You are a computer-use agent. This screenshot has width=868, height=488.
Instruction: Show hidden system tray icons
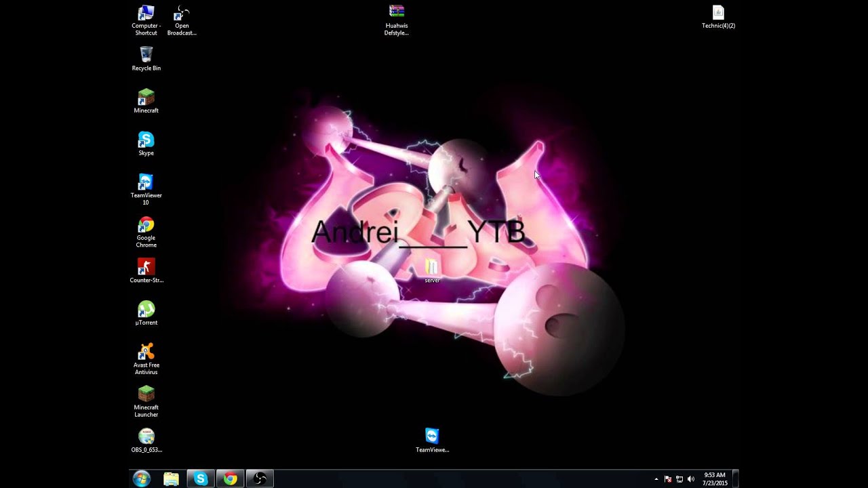(656, 479)
